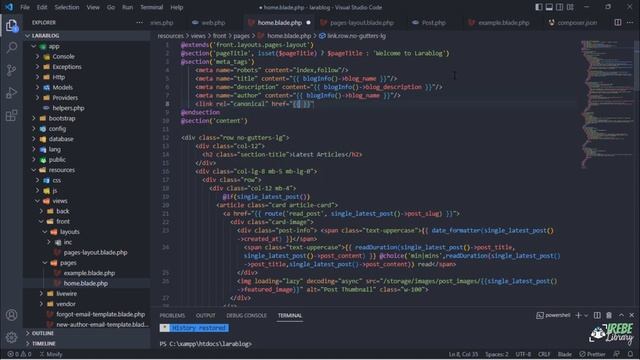Open the terminal launch profile dropdown
640x360 pixels.
coord(586,315)
